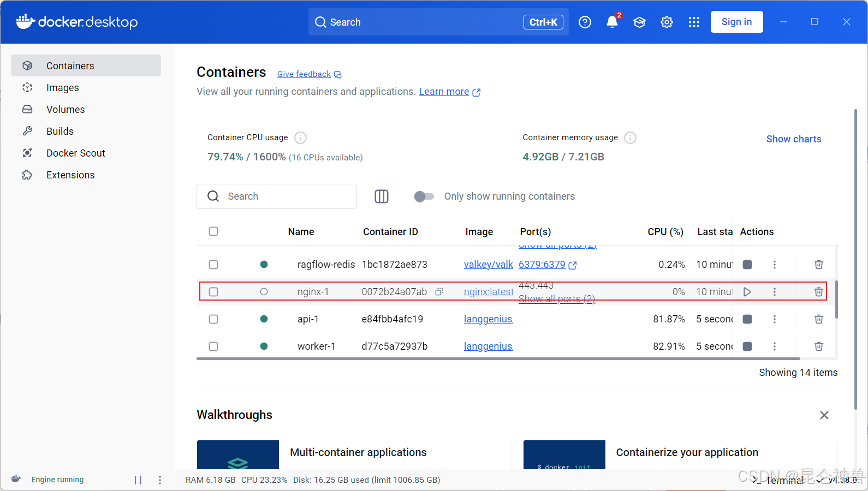Screen dimensions: 868x491
Task: Focus the containers Search field
Action: tap(277, 196)
